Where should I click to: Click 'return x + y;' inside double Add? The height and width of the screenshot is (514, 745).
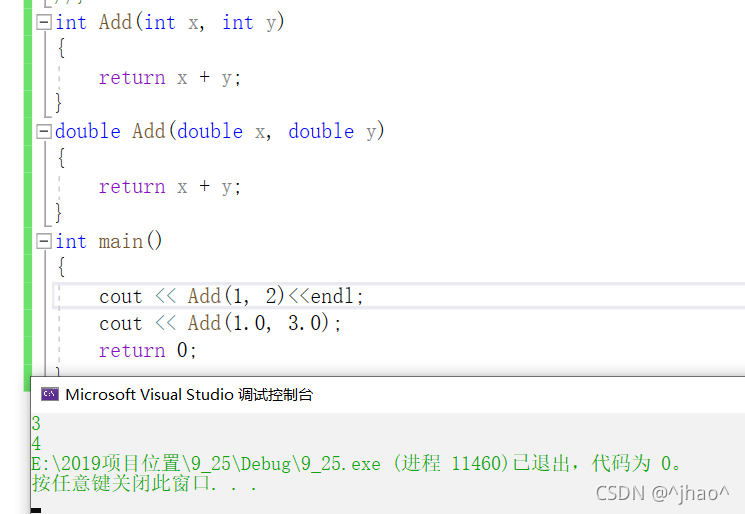point(170,187)
